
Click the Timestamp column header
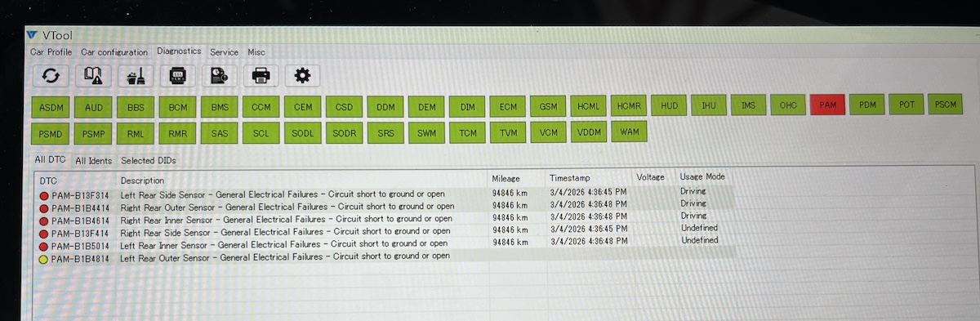[569, 177]
